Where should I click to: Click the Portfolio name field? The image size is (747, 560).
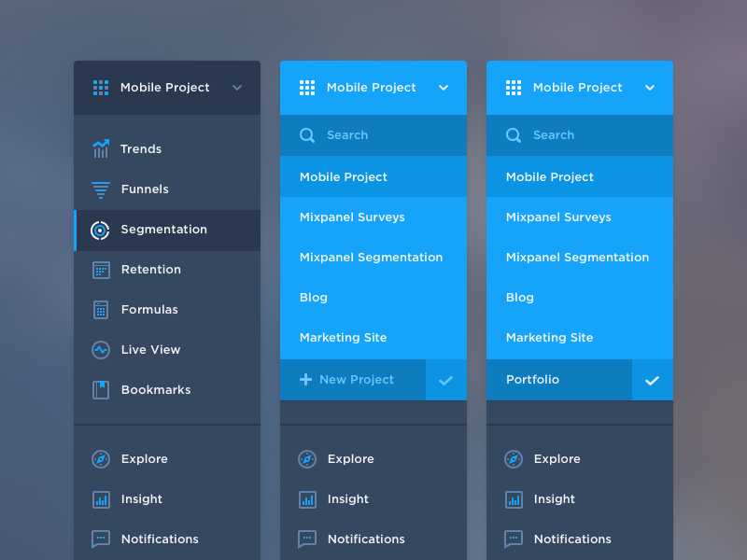click(x=559, y=380)
